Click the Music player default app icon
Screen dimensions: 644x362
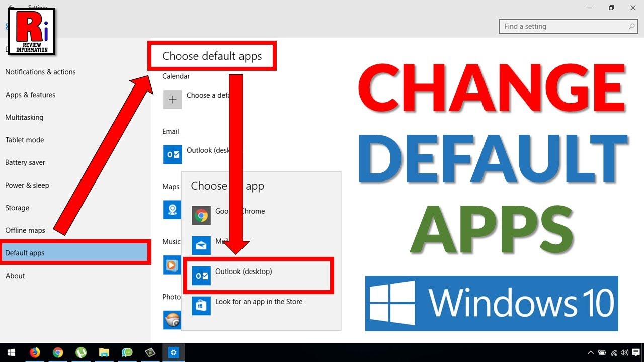(x=172, y=265)
